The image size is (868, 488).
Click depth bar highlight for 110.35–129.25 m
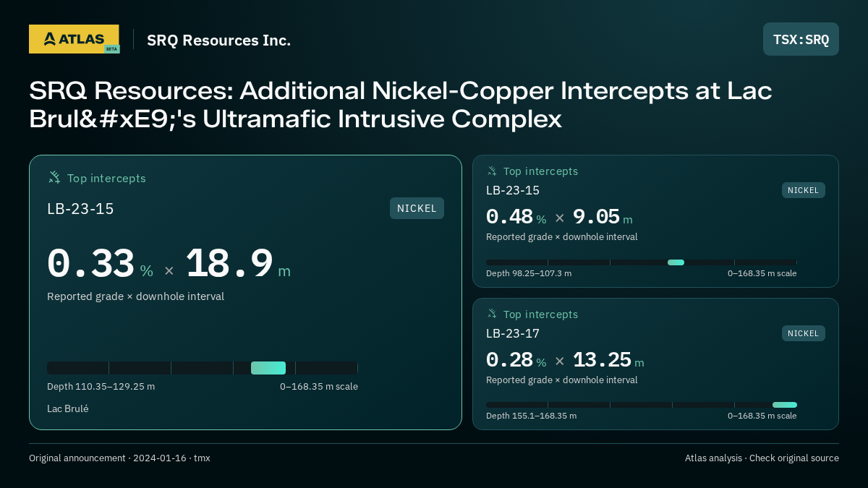[268, 368]
